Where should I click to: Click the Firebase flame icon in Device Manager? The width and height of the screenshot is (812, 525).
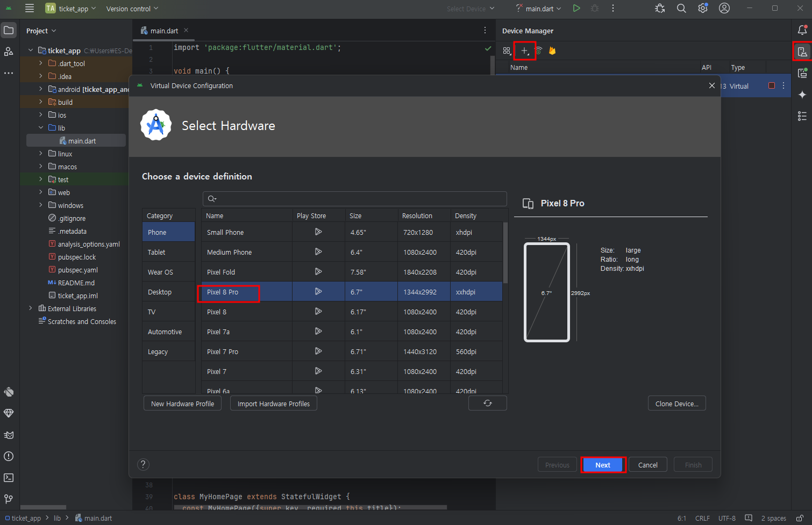pos(552,51)
